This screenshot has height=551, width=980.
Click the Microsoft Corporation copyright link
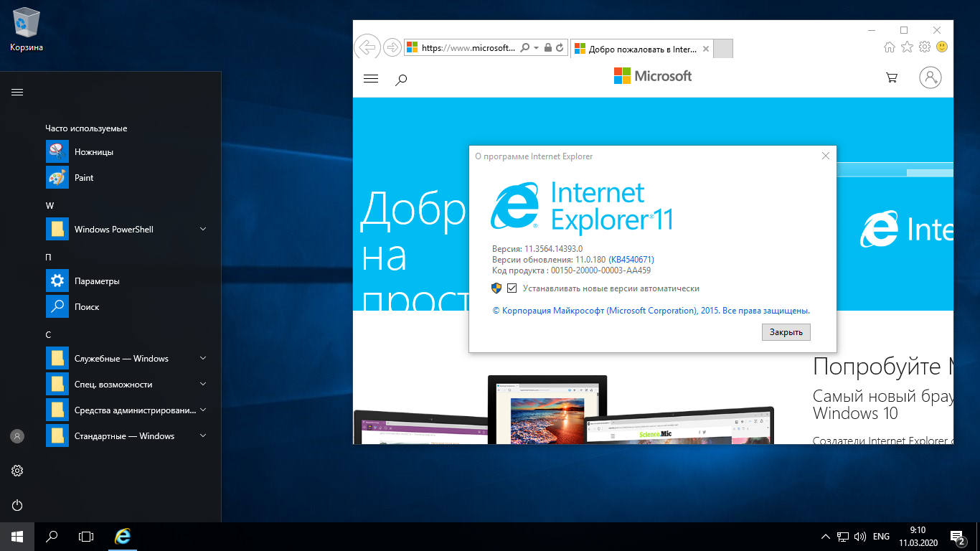[x=651, y=311]
